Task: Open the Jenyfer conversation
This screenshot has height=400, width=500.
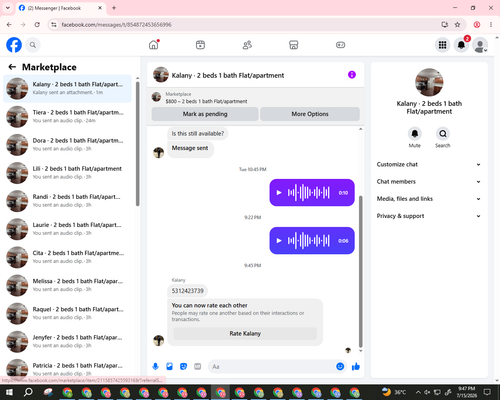Action: pyautogui.click(x=67, y=341)
